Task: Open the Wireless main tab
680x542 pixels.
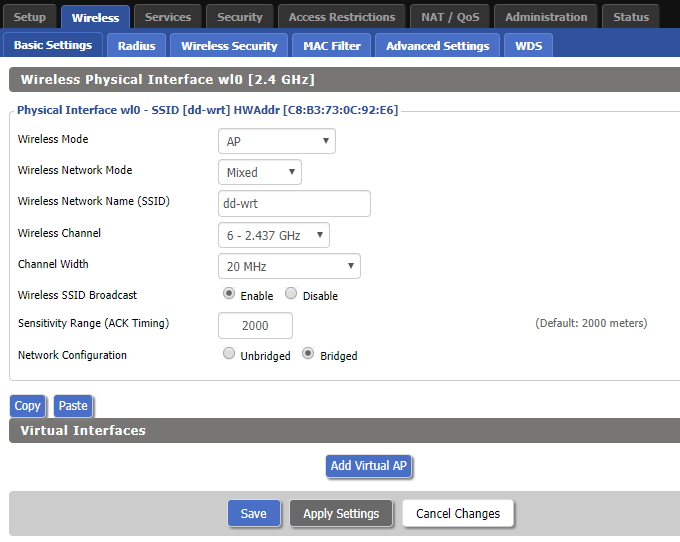Action: (x=95, y=17)
